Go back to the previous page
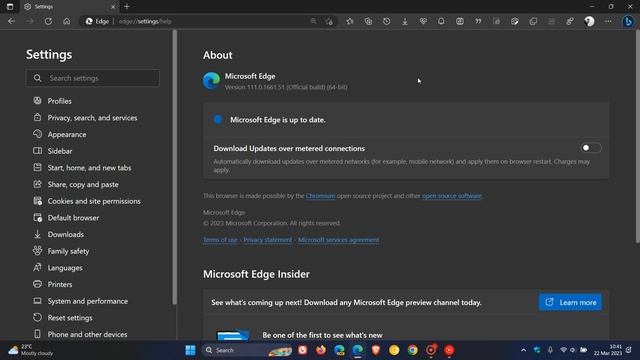This screenshot has width=640, height=360. pos(11,21)
